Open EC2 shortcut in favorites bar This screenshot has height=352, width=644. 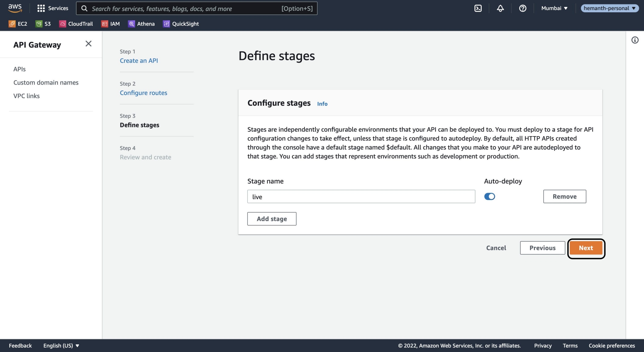click(18, 24)
